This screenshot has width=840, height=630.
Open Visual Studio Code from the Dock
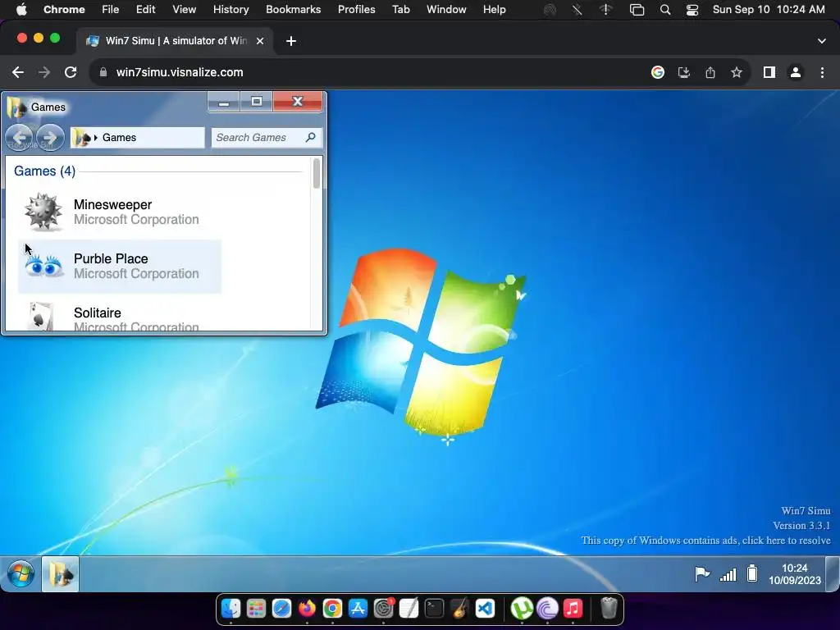(x=485, y=609)
